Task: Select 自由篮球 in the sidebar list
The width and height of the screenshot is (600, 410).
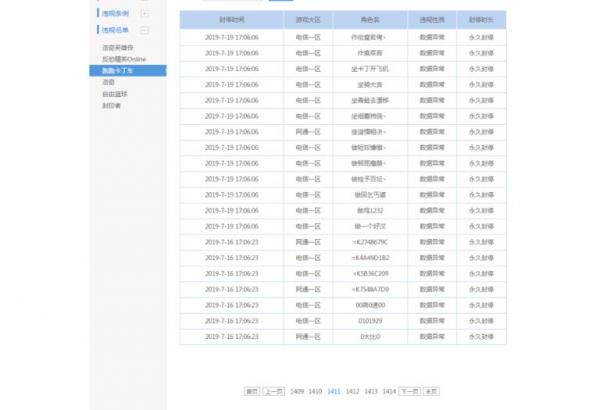Action: click(x=115, y=94)
